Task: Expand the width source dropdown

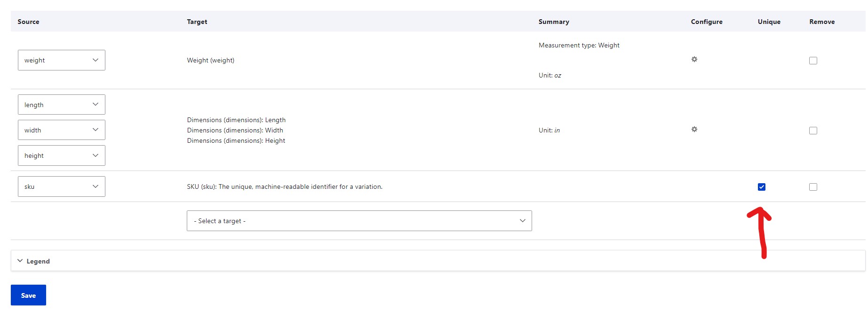Action: tap(62, 130)
